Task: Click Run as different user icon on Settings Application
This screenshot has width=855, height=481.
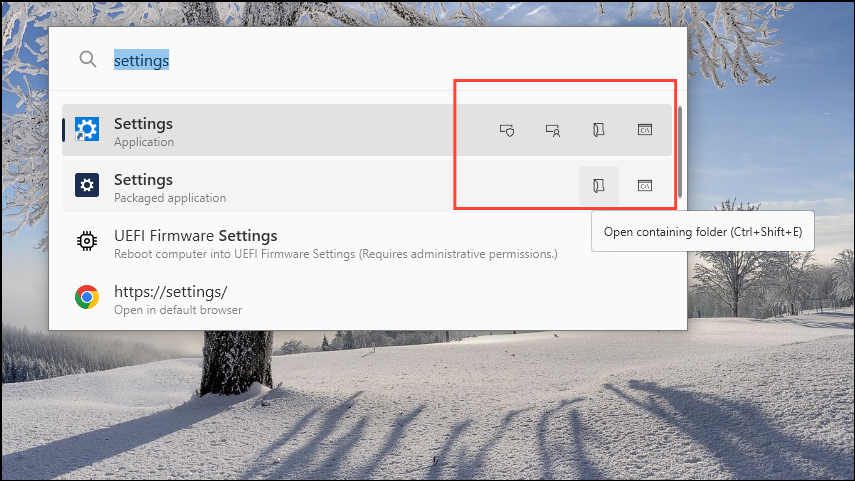Action: 552,130
